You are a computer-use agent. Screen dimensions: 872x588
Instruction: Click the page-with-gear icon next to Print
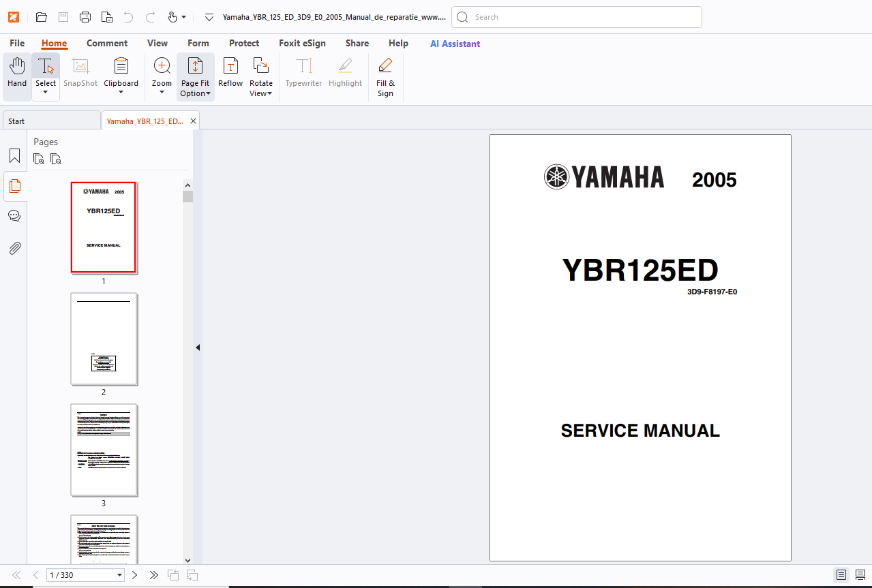coord(107,17)
